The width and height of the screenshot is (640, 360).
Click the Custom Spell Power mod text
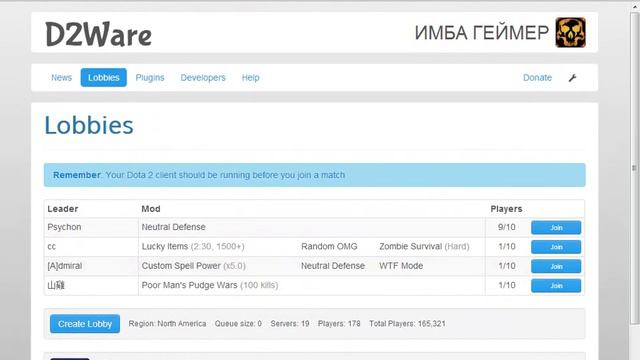click(x=193, y=266)
